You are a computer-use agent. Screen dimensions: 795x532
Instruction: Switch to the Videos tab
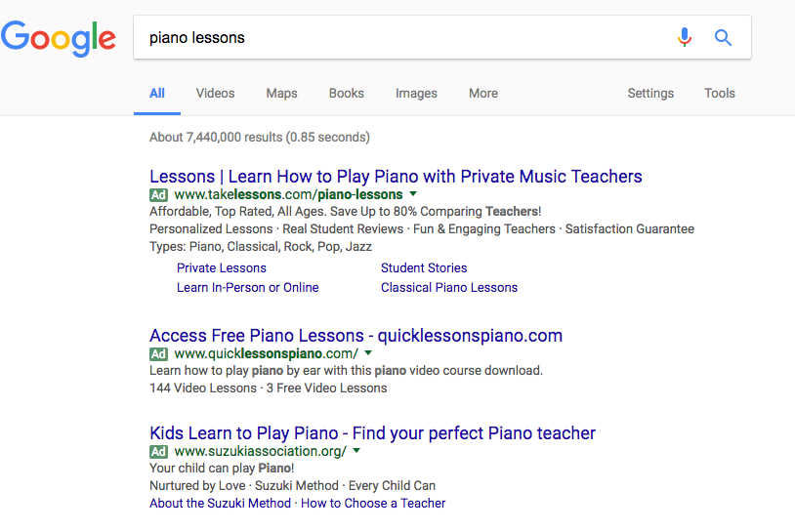coord(216,94)
